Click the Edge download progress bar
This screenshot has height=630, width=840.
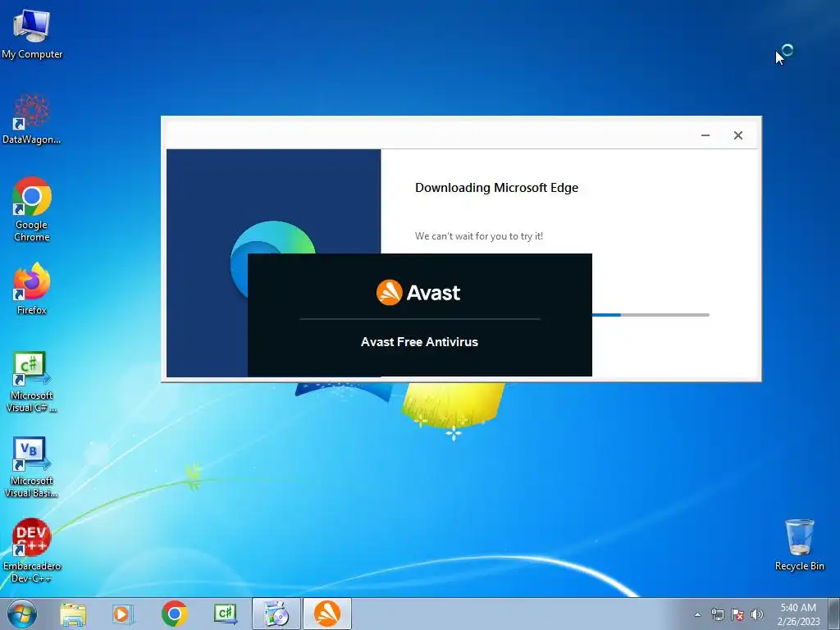(651, 315)
